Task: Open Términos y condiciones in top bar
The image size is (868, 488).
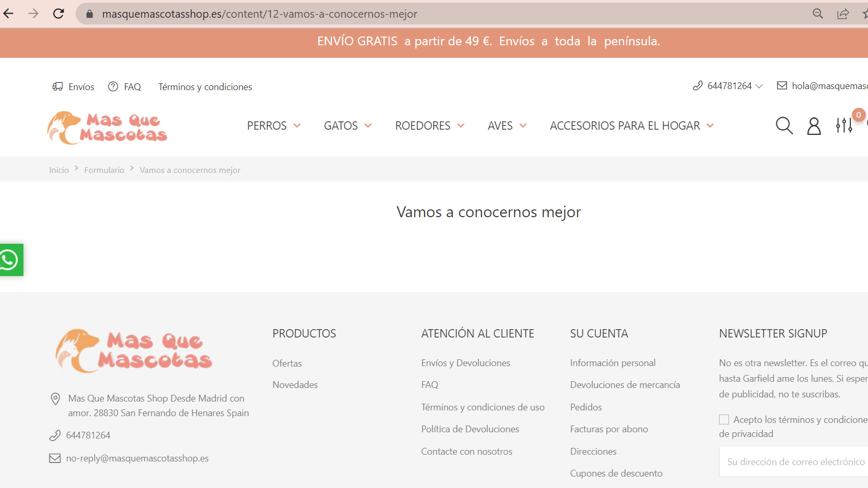Action: click(205, 87)
